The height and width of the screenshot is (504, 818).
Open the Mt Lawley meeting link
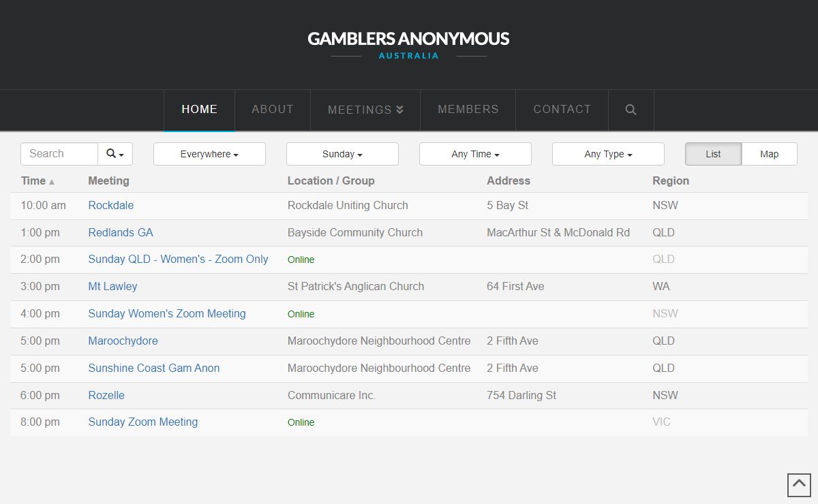(112, 286)
